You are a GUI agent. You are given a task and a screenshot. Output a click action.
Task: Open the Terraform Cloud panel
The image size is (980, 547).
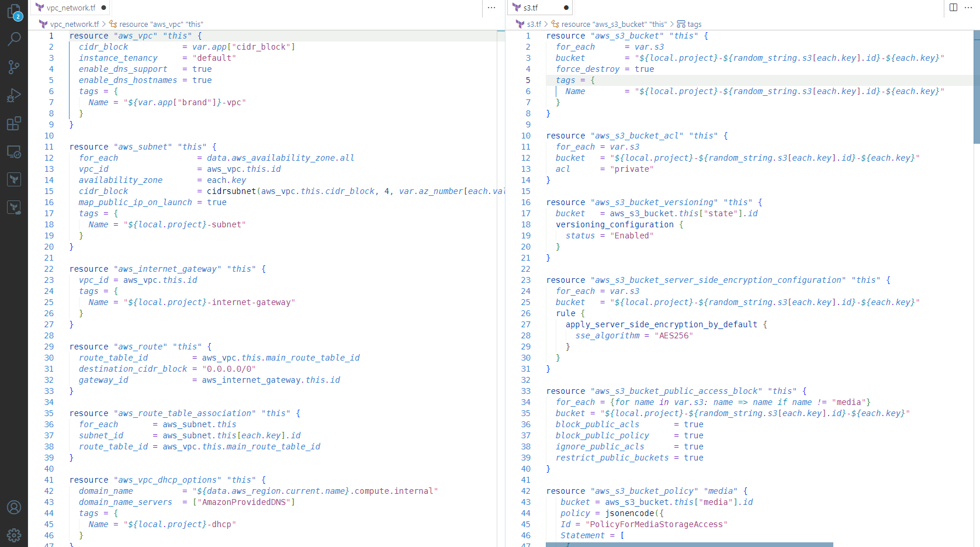(x=13, y=207)
